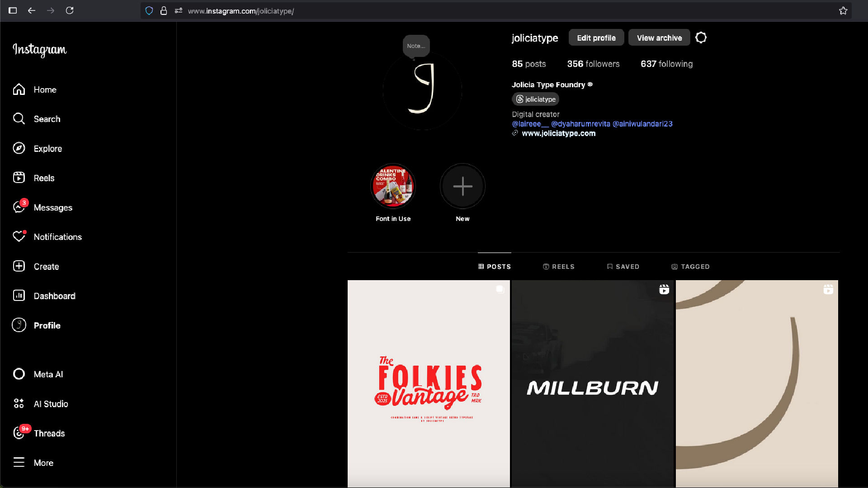Open the Folkies Vantage post
The image size is (868, 488).
[429, 384]
